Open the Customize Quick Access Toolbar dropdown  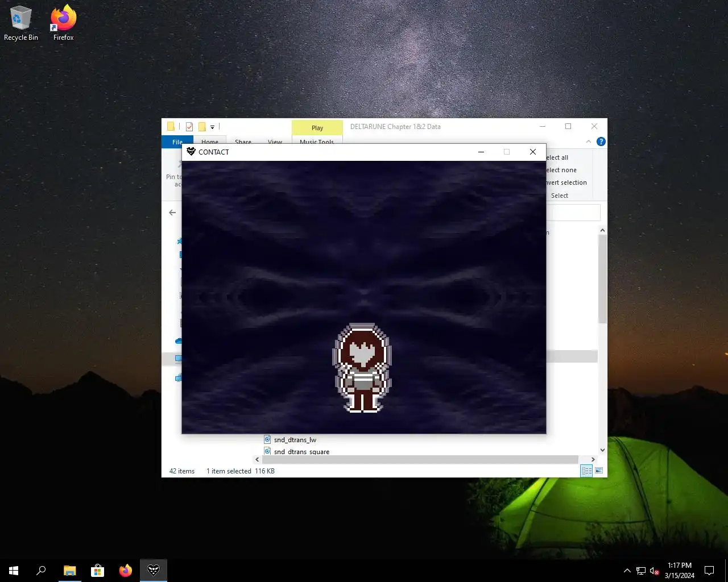[212, 127]
